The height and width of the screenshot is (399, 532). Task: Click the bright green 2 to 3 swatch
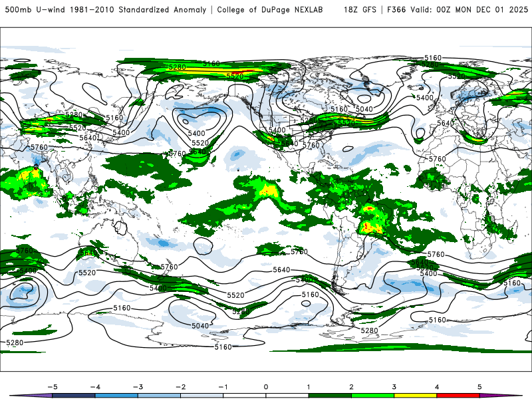coord(373,396)
